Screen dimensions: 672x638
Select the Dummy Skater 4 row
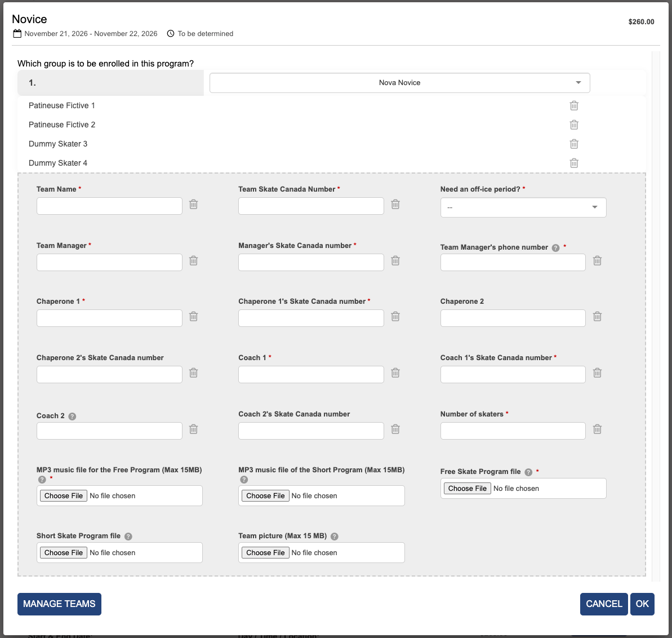(x=331, y=163)
